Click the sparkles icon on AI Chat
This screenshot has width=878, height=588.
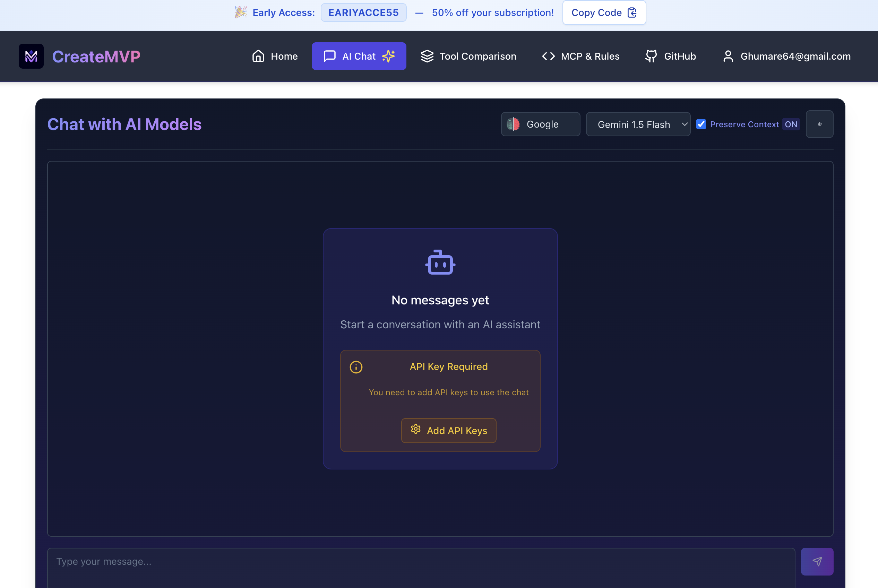pos(389,56)
